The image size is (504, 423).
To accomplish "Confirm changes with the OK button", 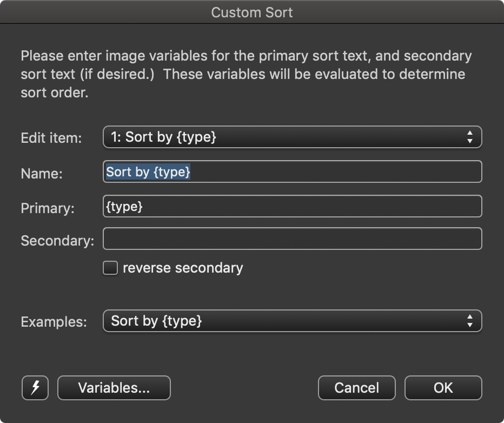I will tap(443, 388).
